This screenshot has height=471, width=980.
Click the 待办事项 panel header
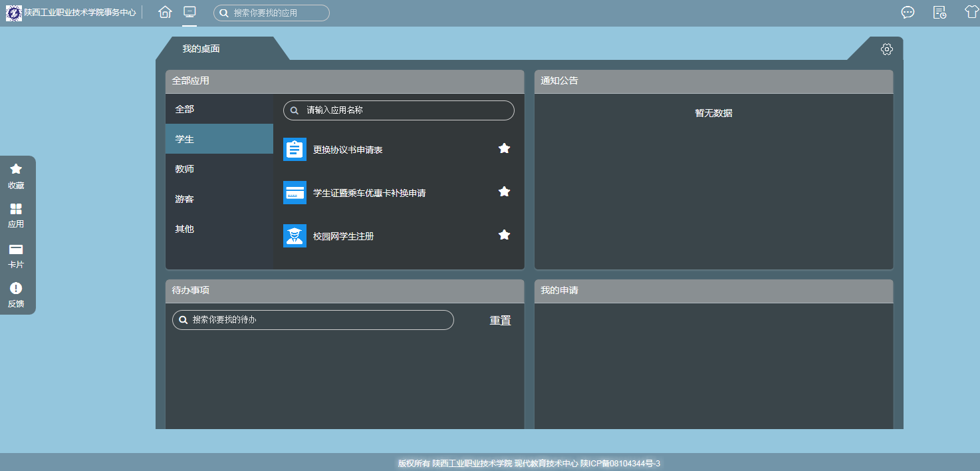pyautogui.click(x=345, y=291)
